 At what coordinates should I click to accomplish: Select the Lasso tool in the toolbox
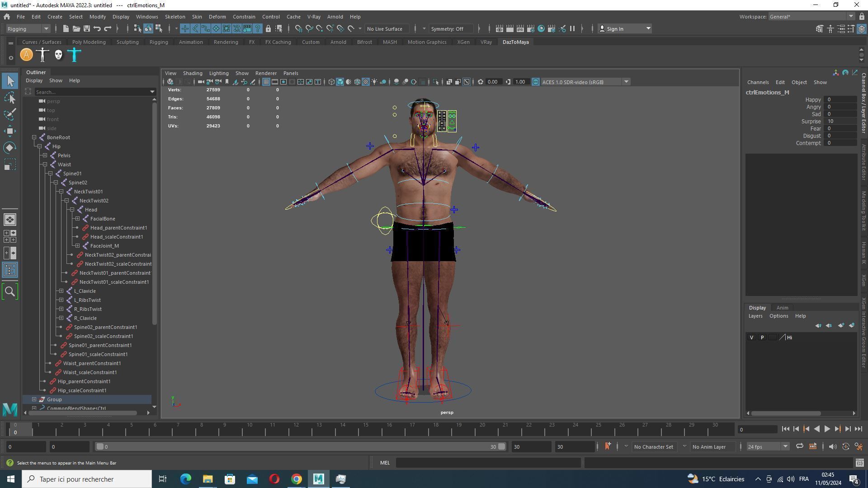pyautogui.click(x=10, y=98)
